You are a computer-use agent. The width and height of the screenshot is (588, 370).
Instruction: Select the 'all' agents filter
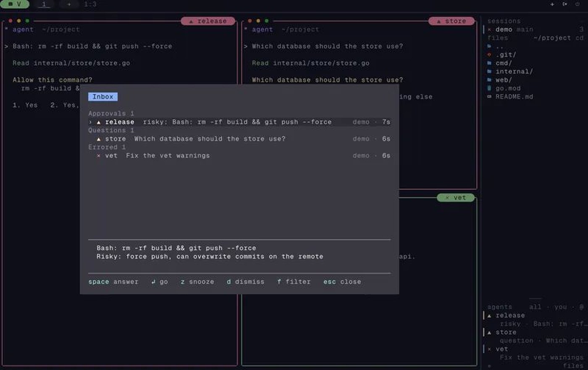pos(535,307)
